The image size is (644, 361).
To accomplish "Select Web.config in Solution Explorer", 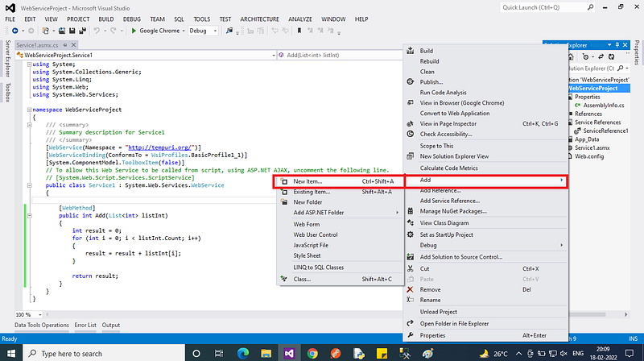I will 589,156.
